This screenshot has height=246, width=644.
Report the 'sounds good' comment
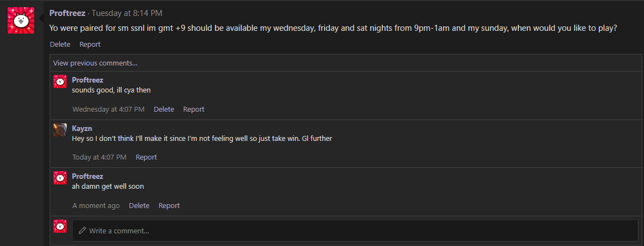(194, 110)
